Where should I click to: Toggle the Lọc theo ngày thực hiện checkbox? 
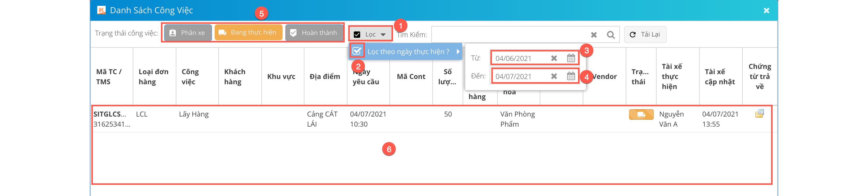356,51
